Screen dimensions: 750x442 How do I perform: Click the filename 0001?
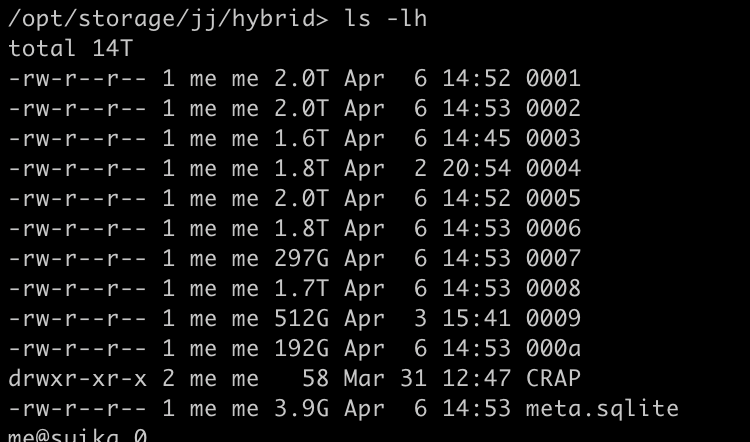coord(553,78)
